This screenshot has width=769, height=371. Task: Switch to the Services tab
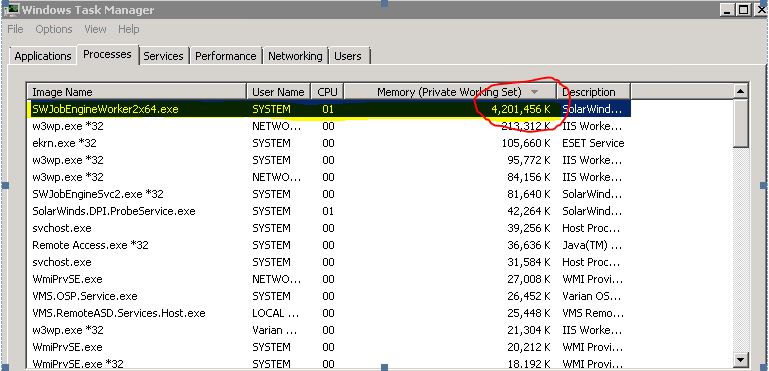point(163,56)
